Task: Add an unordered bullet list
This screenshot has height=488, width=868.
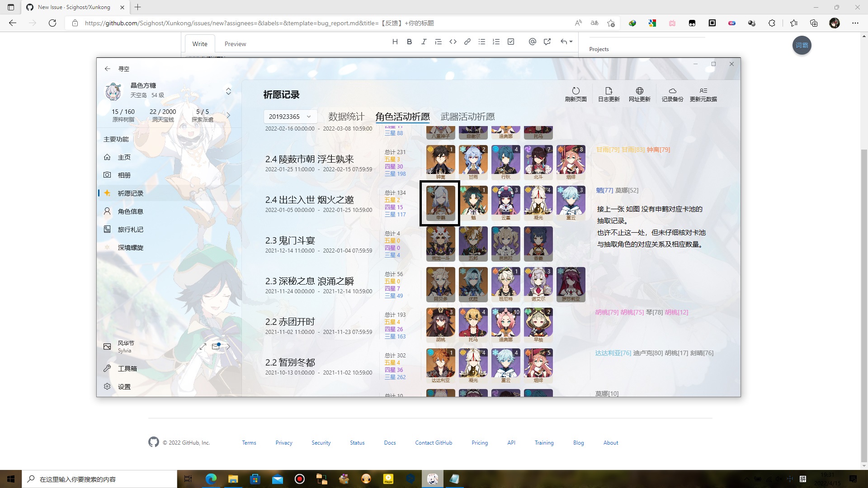Action: click(482, 42)
